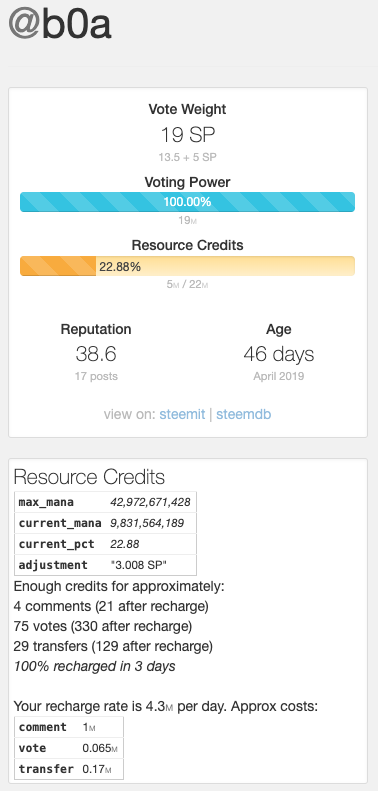Click the 22.88 current_pct table value
378x791 pixels.
(125, 544)
